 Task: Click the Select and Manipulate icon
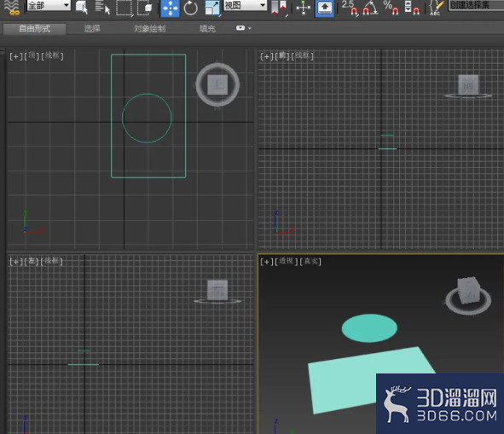point(303,8)
